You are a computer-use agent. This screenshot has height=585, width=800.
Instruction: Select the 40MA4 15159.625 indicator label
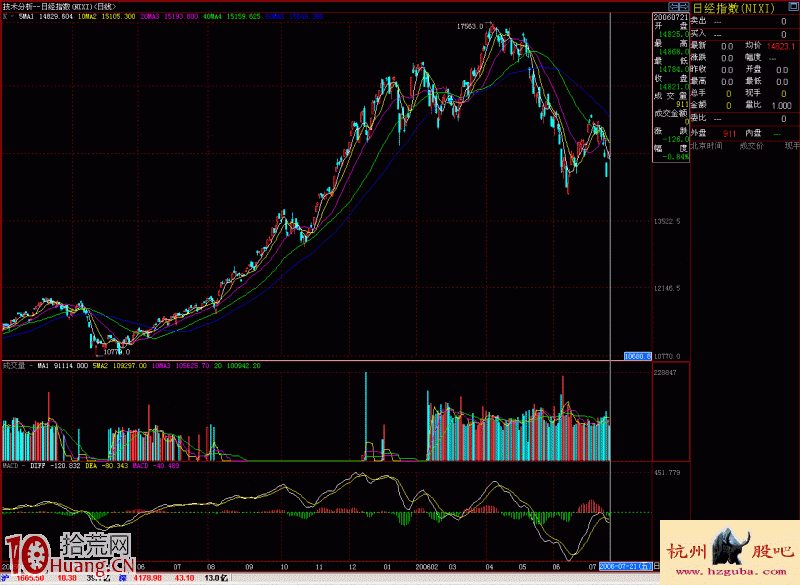click(232, 16)
